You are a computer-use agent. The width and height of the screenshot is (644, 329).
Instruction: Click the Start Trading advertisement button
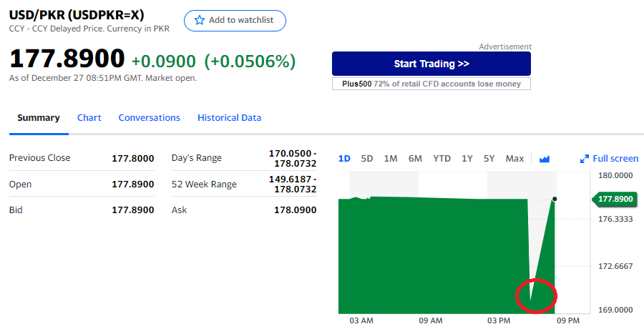[431, 64]
